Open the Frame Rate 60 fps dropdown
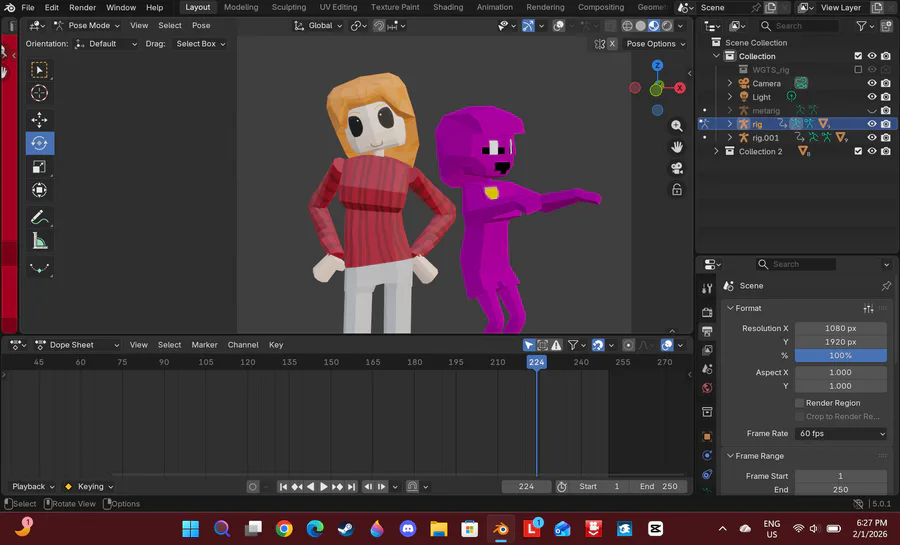900x545 pixels. coord(841,434)
